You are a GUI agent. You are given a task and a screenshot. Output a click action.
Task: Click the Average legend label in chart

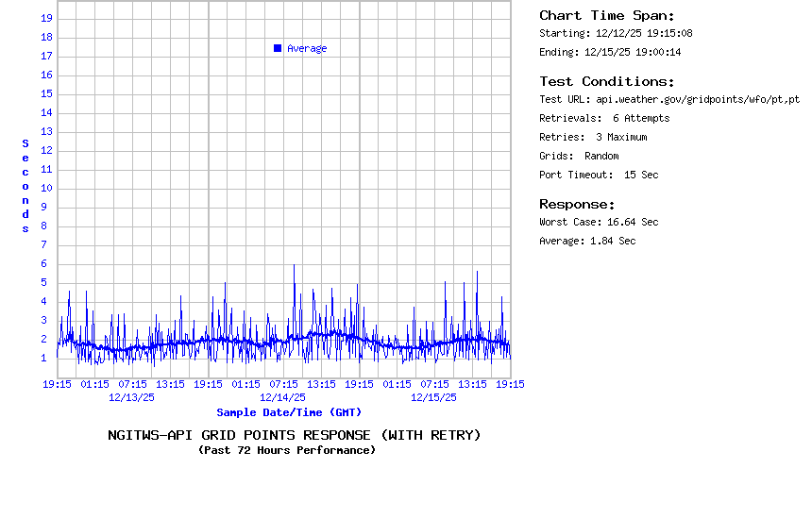(x=307, y=48)
